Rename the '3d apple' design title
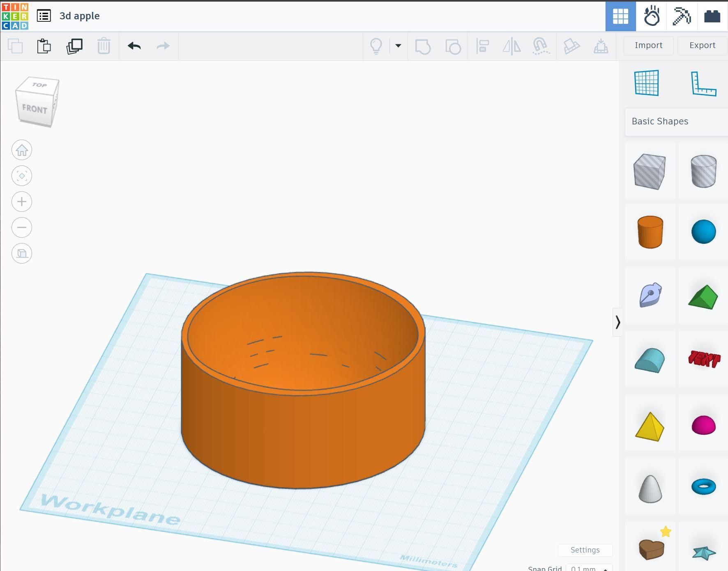Image resolution: width=728 pixels, height=571 pixels. [80, 16]
